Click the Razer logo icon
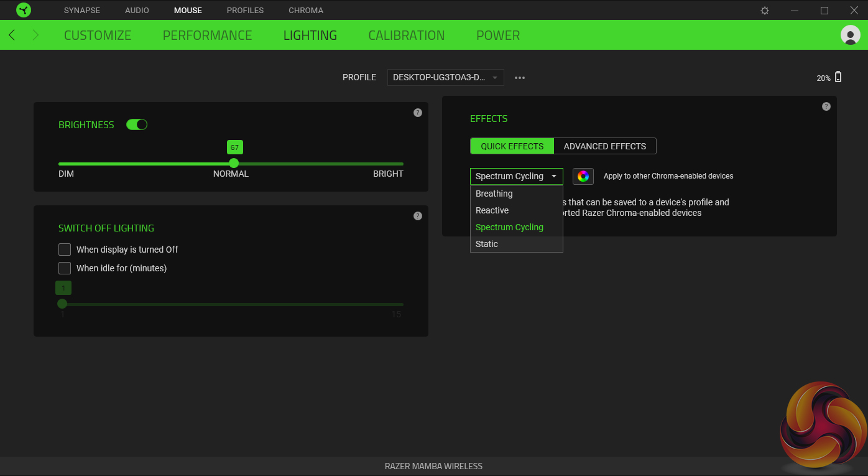This screenshot has width=868, height=476. click(x=24, y=10)
